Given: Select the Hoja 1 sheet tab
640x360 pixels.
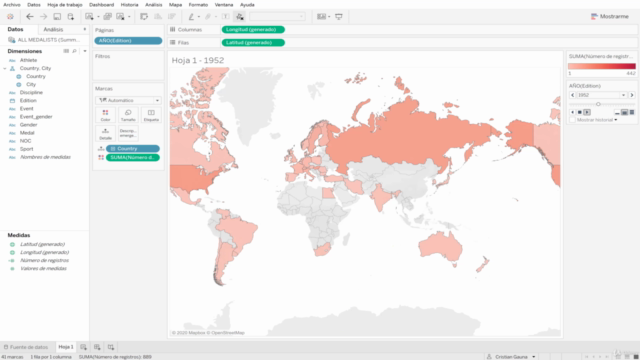Looking at the screenshot, I should tap(66, 347).
